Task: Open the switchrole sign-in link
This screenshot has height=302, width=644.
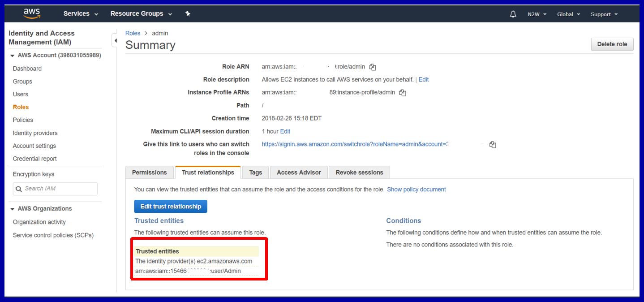Action: (x=356, y=144)
